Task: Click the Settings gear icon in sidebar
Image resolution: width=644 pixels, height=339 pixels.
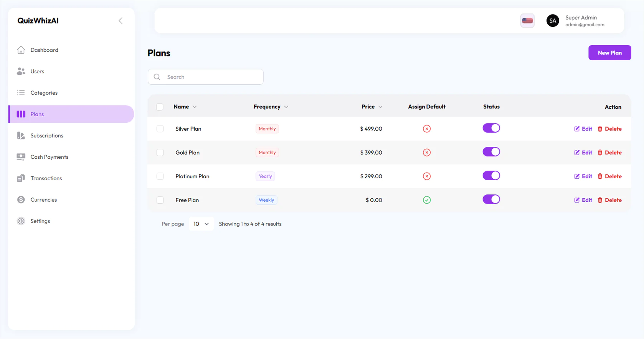Action: (21, 221)
